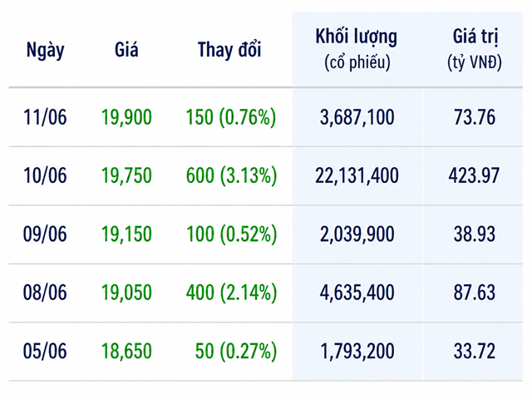Click the Giá trị (tỷ VNĐ) header
Viewport: 532px width, 399px height.
[475, 50]
